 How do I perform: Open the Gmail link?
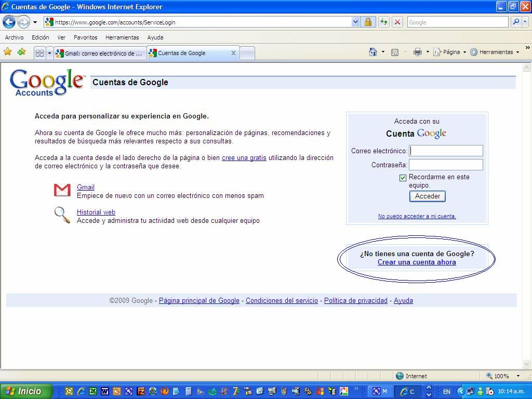point(86,187)
